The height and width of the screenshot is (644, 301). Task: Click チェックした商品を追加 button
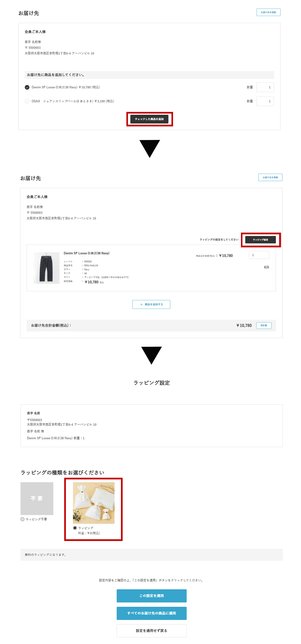point(149,119)
